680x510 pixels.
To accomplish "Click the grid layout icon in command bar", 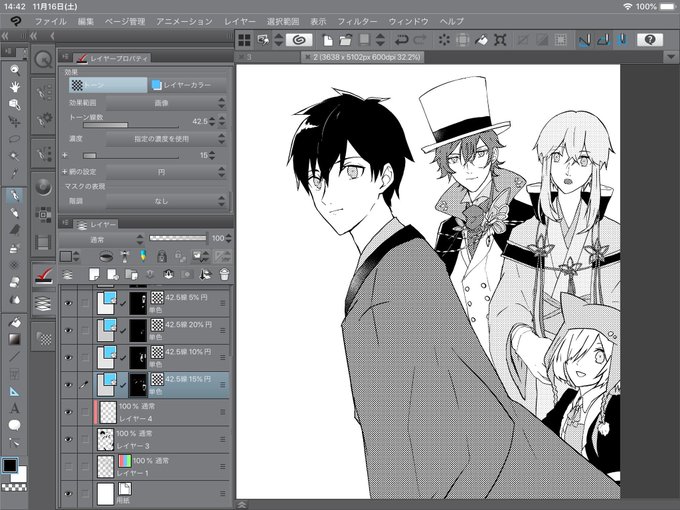I will click(x=245, y=40).
